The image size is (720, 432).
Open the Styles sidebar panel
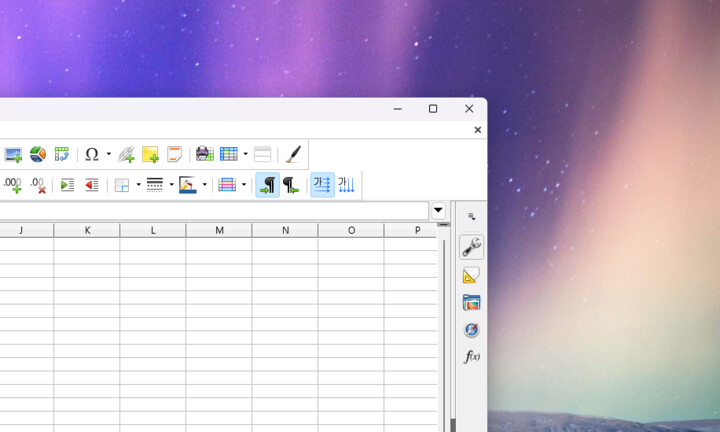(471, 275)
